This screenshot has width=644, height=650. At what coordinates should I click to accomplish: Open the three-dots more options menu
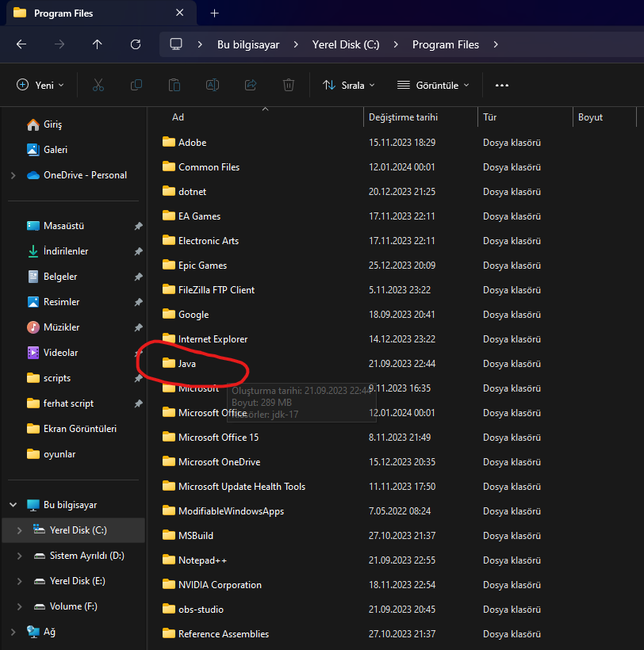click(502, 86)
